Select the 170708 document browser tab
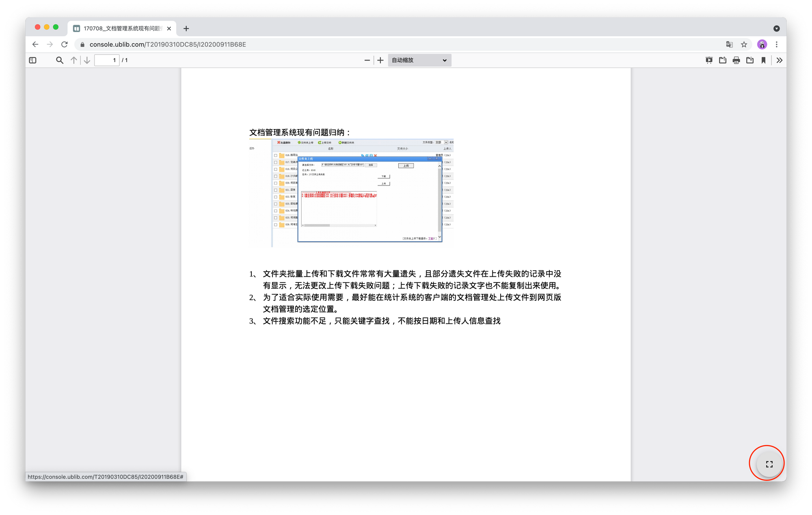The height and width of the screenshot is (515, 812). pyautogui.click(x=122, y=28)
